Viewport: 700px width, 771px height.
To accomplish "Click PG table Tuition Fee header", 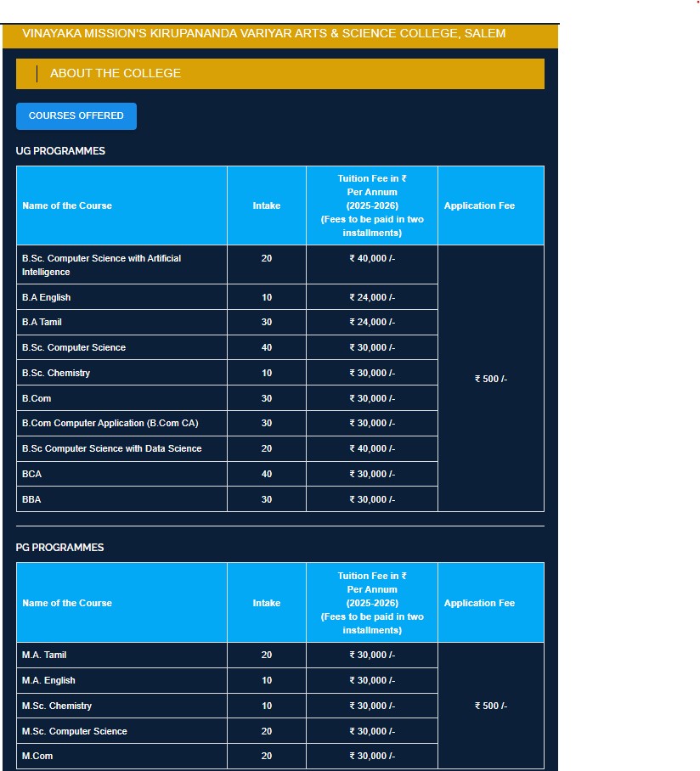I will pos(372,603).
